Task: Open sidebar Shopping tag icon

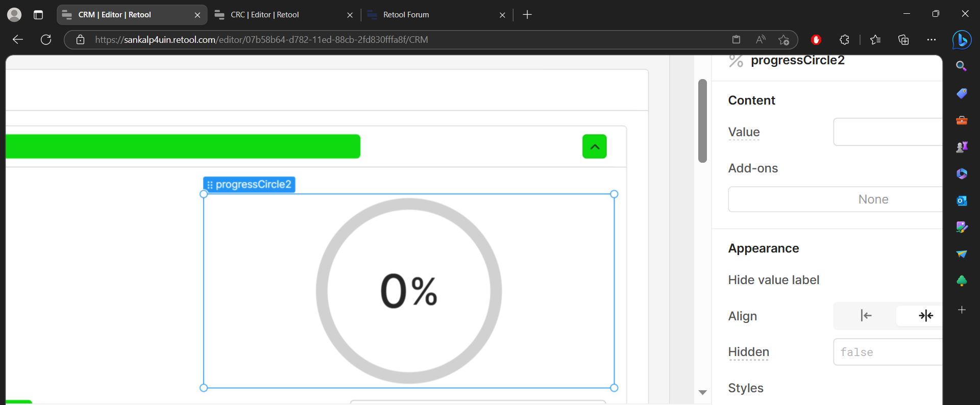Action: click(x=962, y=93)
